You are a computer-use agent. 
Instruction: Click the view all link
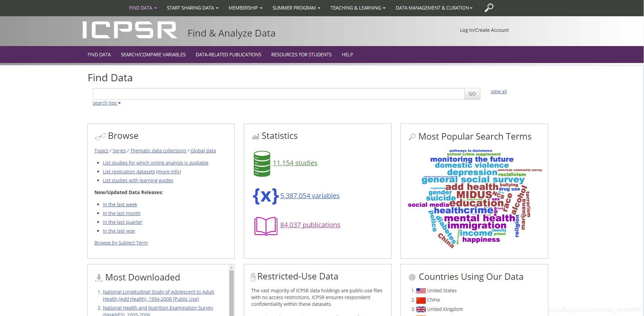coord(499,91)
